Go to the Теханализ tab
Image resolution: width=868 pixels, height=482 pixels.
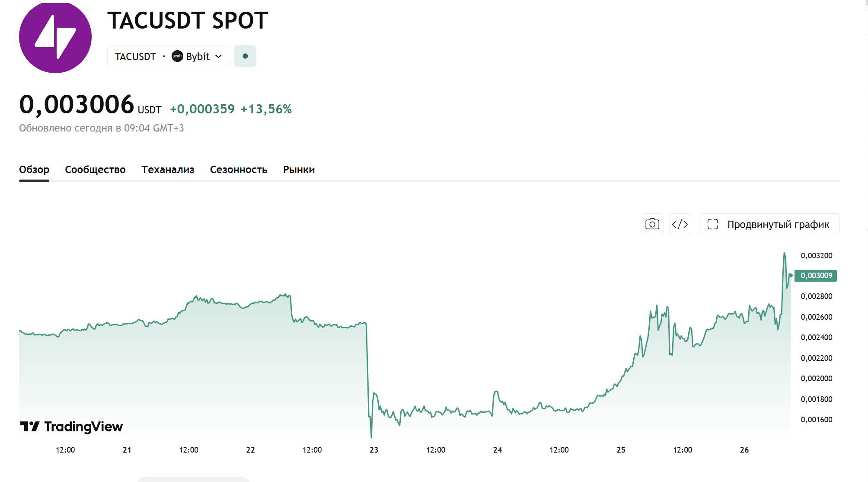pos(168,170)
